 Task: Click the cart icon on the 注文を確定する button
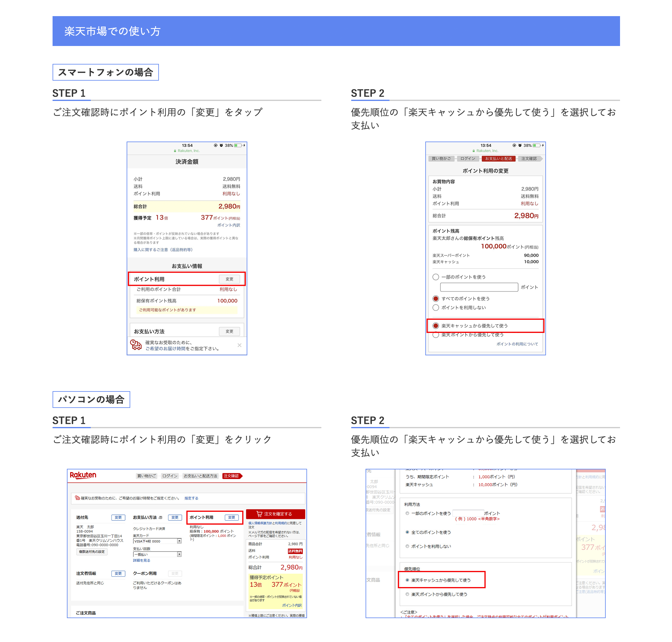click(x=260, y=514)
